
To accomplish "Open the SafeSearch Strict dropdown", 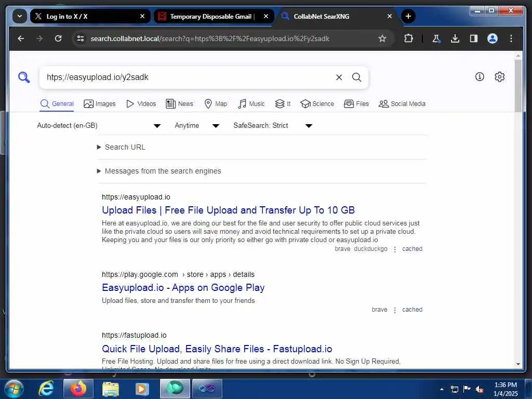I will pyautogui.click(x=272, y=126).
